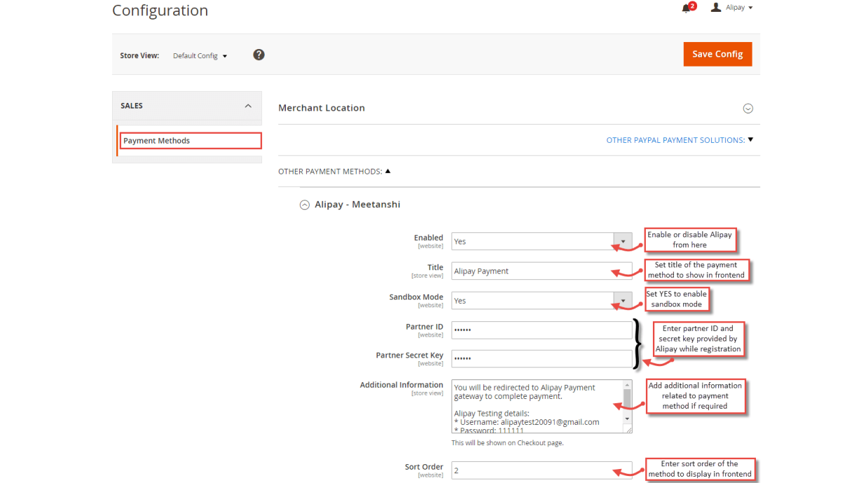Click the 'This will be shown on Checkout page.' note
The image size is (868, 483).
(x=507, y=443)
